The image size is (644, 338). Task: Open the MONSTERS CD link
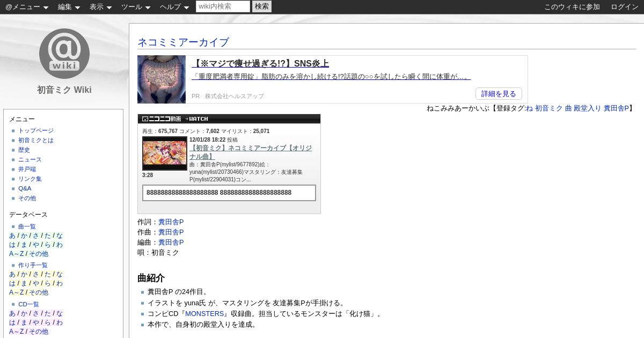pyautogui.click(x=204, y=314)
